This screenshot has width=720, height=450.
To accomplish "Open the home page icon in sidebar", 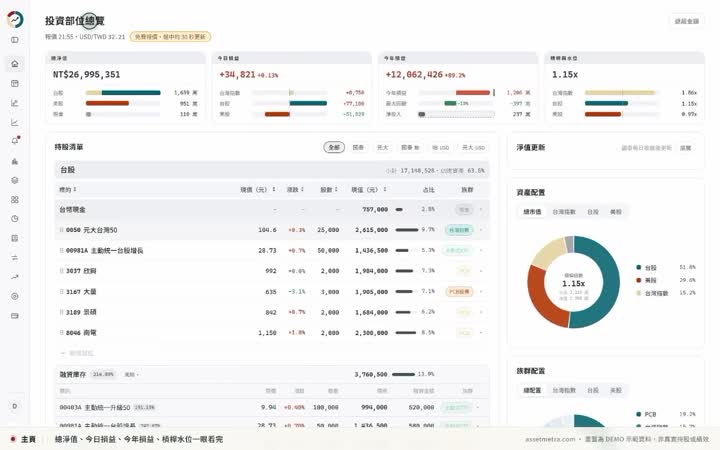I will [15, 64].
